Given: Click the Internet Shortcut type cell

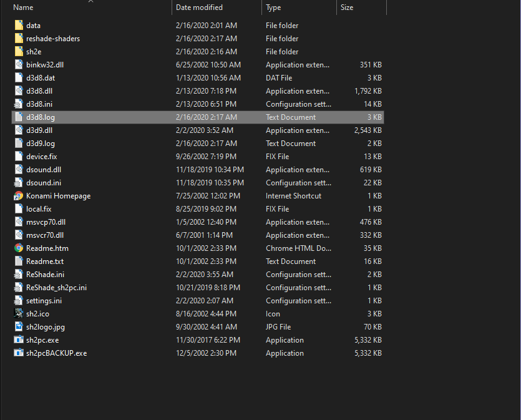Looking at the screenshot, I should pos(293,196).
